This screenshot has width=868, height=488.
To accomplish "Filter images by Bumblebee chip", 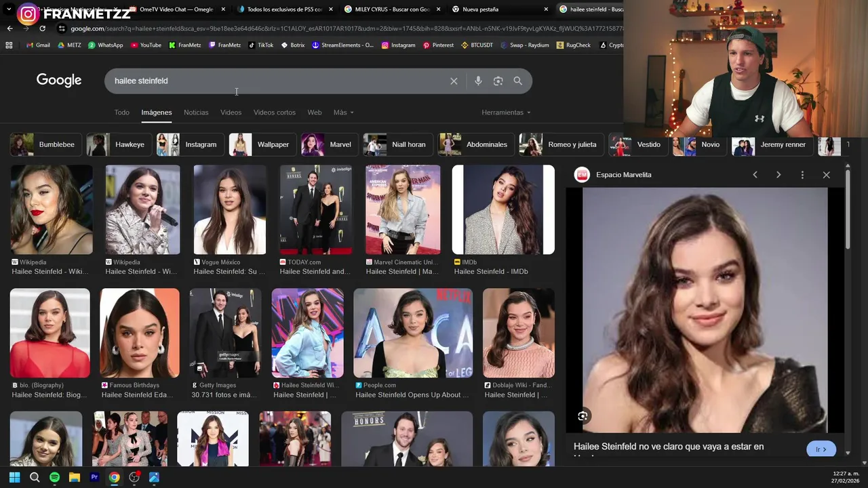I will coord(46,145).
